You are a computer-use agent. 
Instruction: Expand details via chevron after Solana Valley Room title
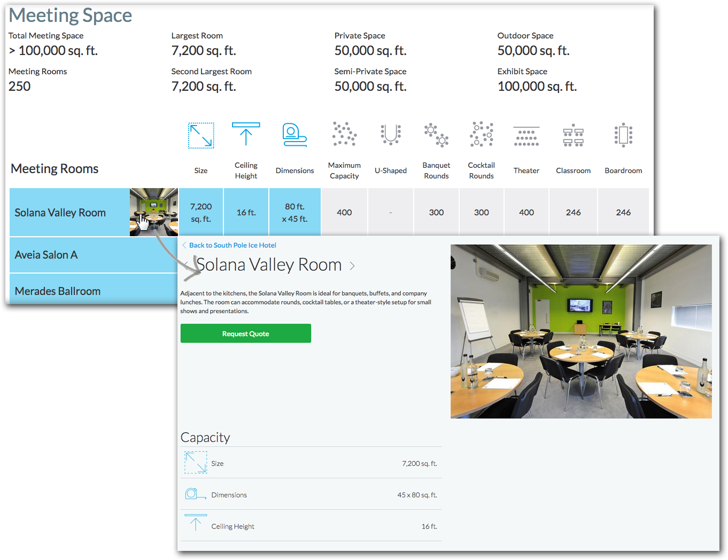point(352,266)
